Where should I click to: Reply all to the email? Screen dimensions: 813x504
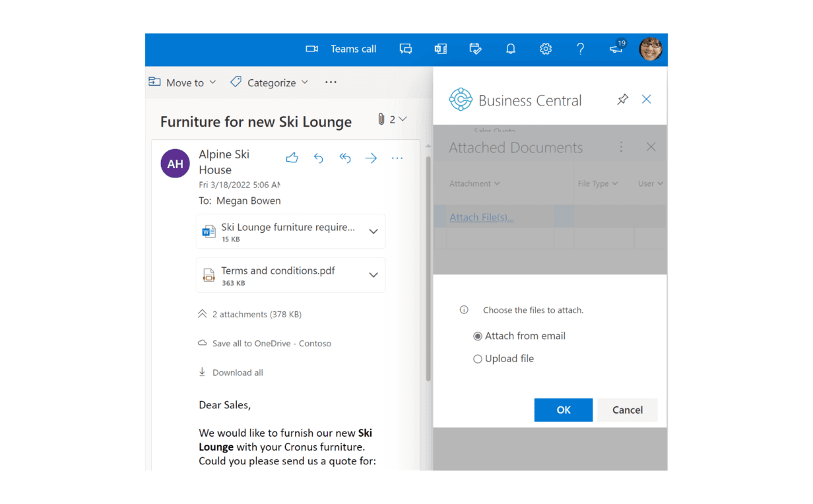pyautogui.click(x=344, y=158)
